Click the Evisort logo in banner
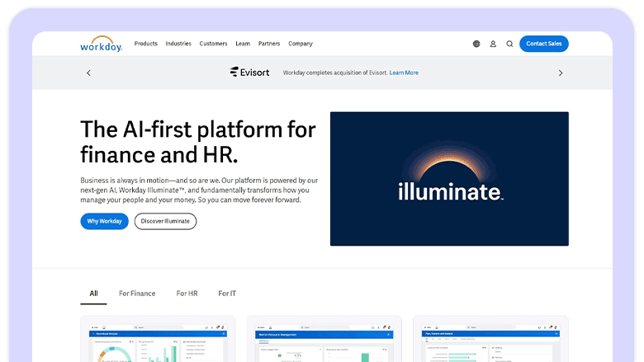 pyautogui.click(x=251, y=73)
